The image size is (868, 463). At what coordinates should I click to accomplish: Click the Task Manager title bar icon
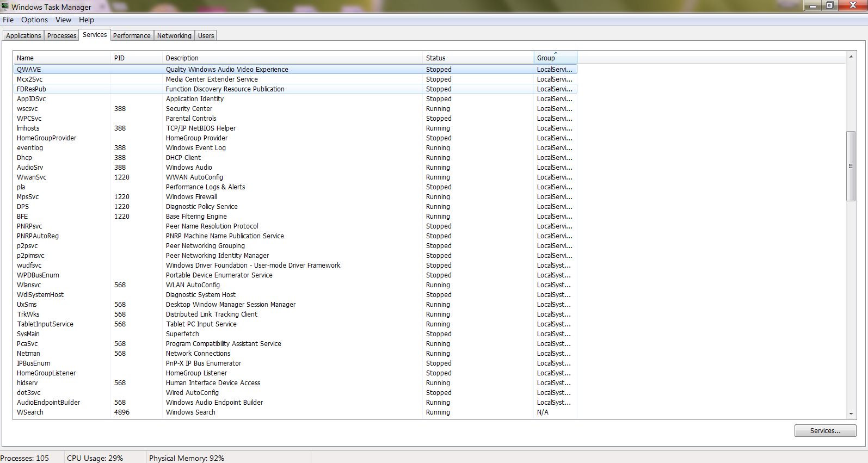click(x=5, y=7)
